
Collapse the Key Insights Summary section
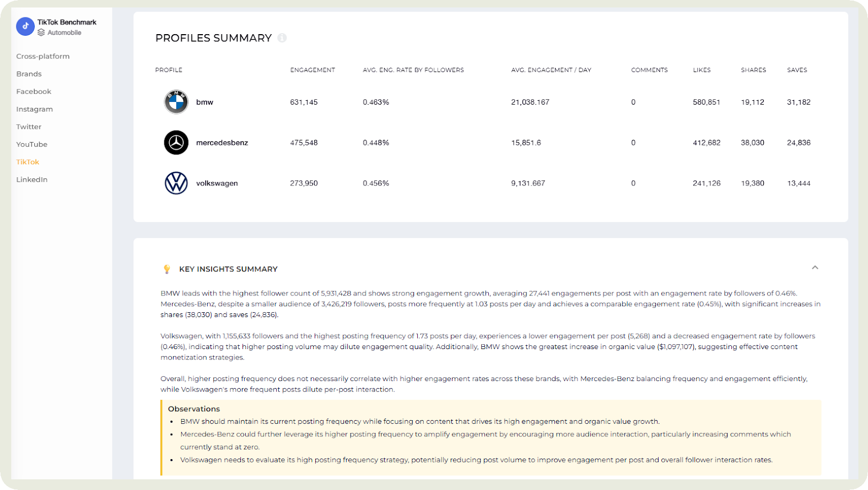[x=814, y=268]
